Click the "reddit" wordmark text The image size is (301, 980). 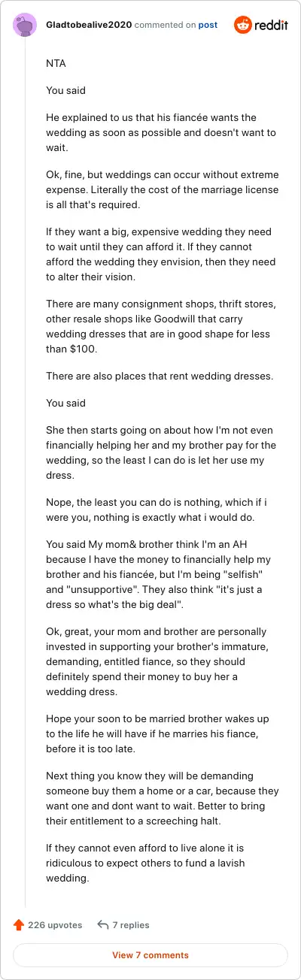[272, 25]
